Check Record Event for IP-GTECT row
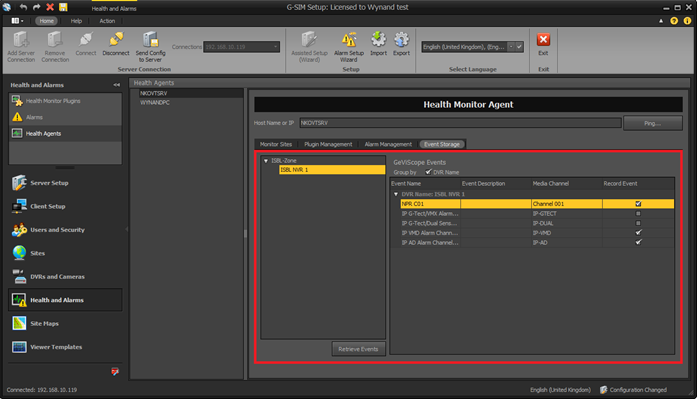The image size is (697, 399). click(x=638, y=214)
